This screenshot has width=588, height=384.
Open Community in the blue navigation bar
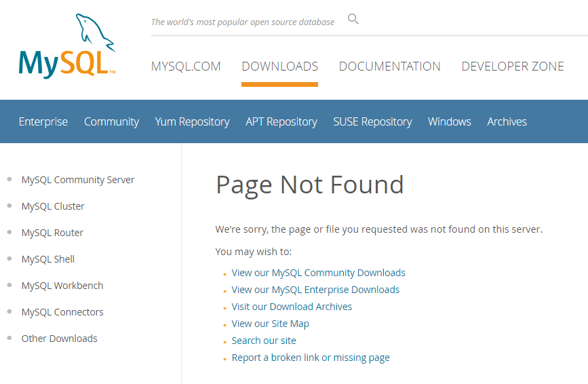coord(111,121)
